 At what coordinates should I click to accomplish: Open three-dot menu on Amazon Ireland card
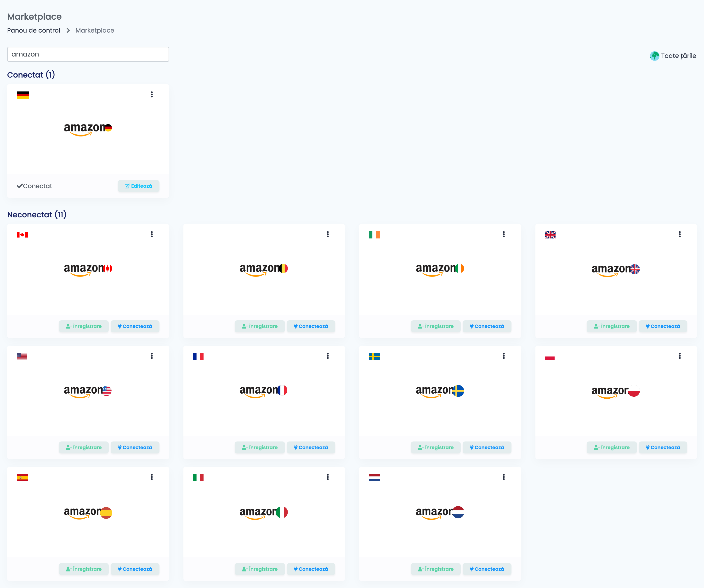tap(504, 234)
